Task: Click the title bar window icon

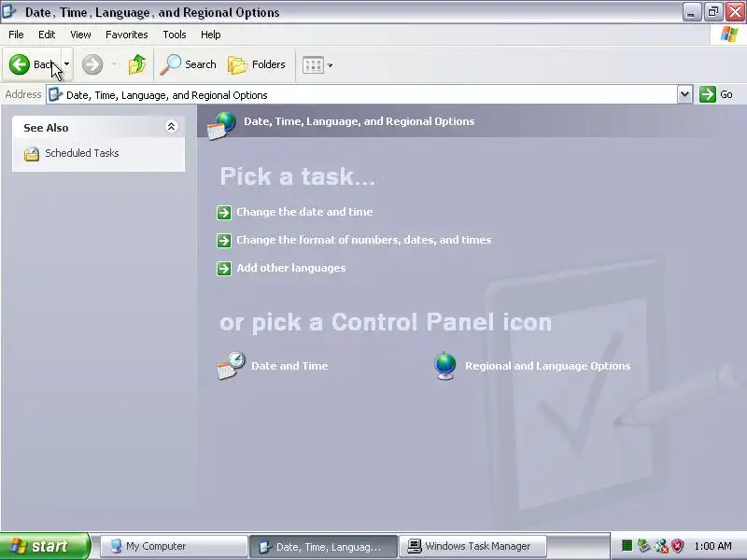Action: coord(9,11)
